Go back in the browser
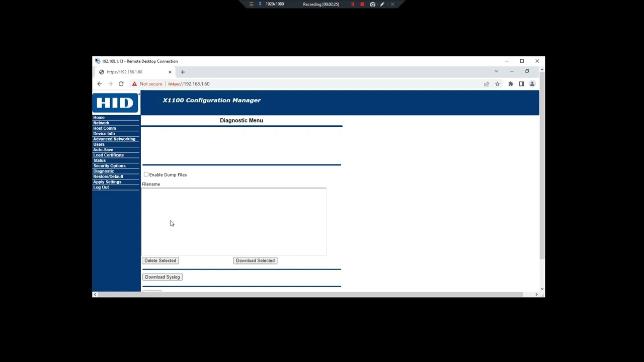The width and height of the screenshot is (644, 362). point(100,84)
